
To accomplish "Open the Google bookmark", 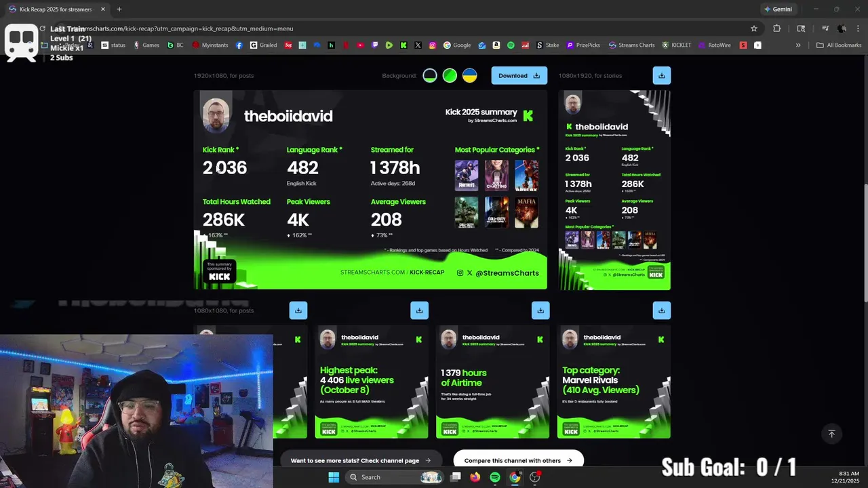I will coord(457,45).
